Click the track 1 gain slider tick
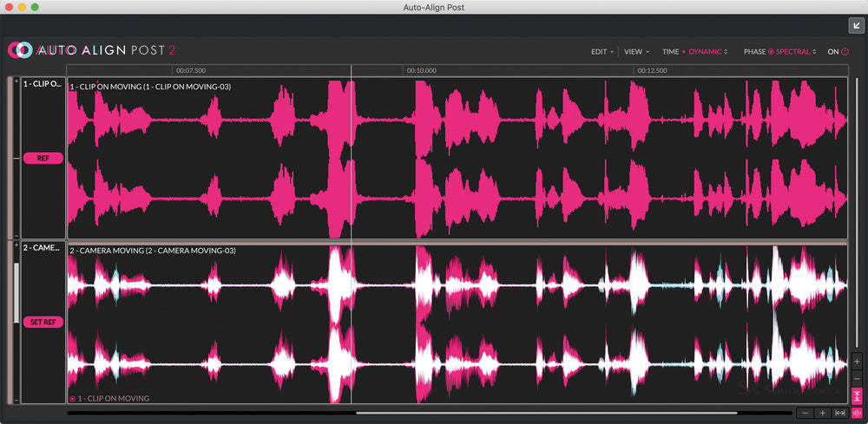 (16, 158)
